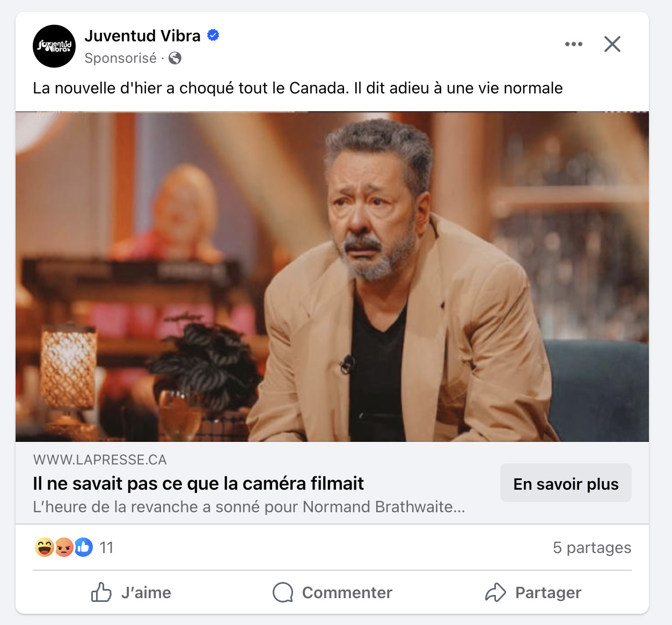Open the three-dot post options menu
The height and width of the screenshot is (625, 672).
(574, 44)
